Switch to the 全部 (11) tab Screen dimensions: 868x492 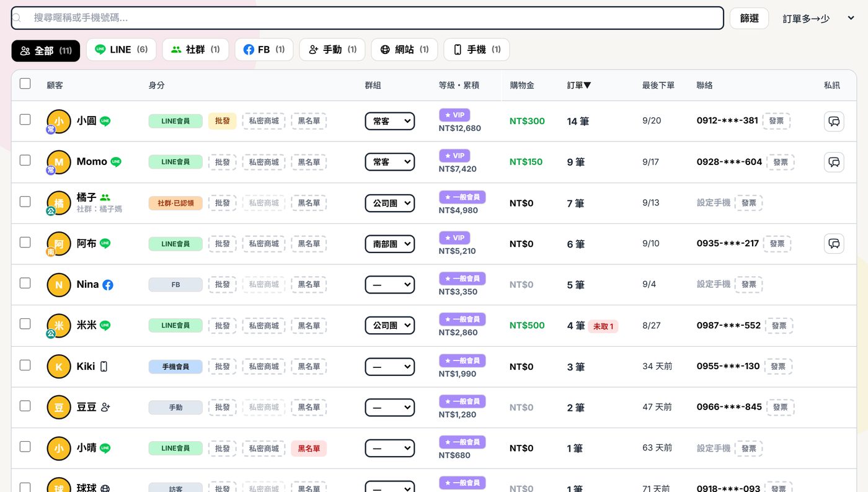pyautogui.click(x=46, y=50)
